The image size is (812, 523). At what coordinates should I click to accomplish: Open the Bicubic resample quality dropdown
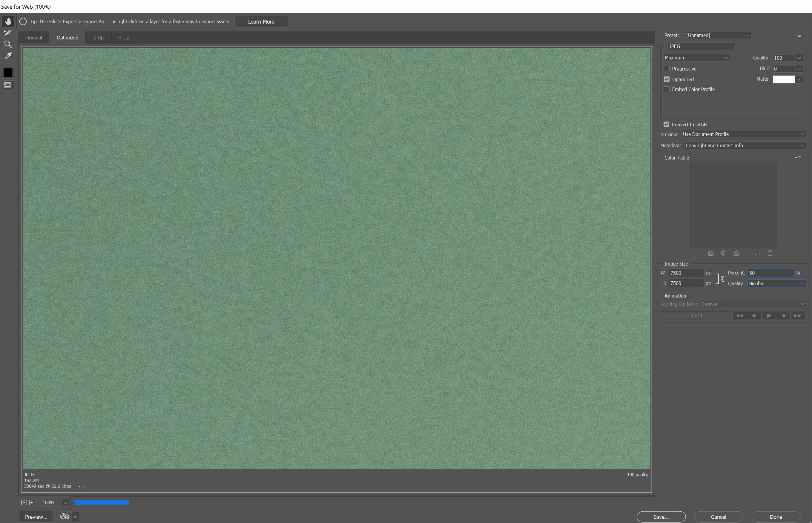(x=776, y=283)
